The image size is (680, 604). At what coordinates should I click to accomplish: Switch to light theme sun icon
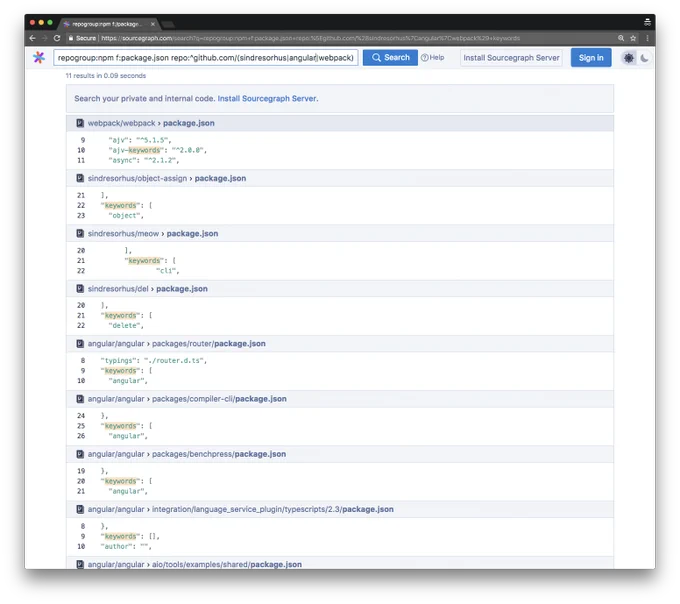(x=629, y=58)
